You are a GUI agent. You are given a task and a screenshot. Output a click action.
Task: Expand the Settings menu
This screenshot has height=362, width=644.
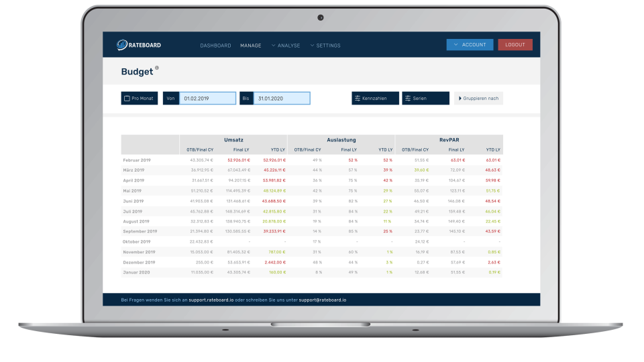[325, 46]
